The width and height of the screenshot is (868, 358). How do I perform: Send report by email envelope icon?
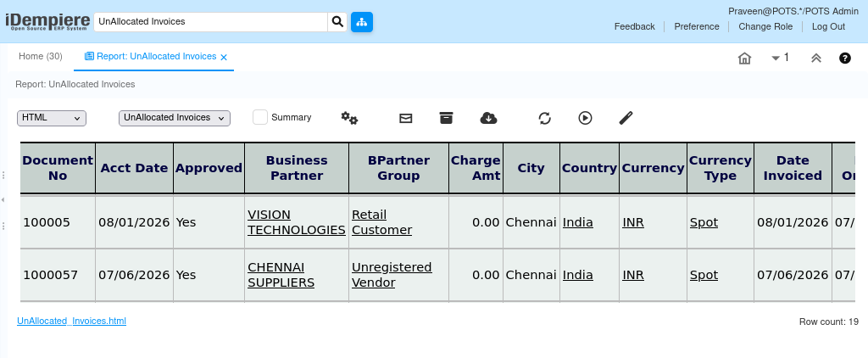406,118
